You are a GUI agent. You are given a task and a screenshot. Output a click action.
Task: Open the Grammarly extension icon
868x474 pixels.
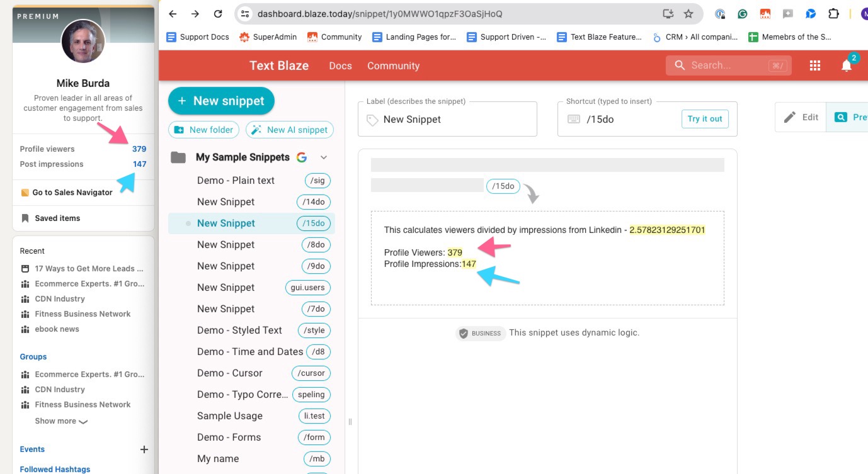click(x=743, y=14)
